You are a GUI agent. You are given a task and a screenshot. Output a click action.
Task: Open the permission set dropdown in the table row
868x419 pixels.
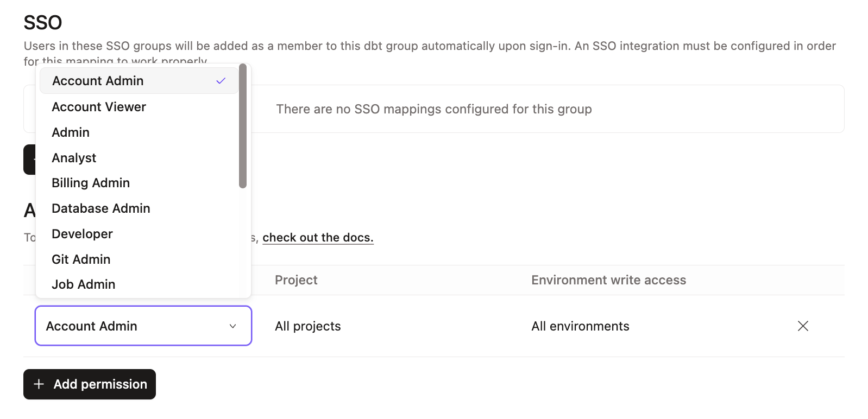click(143, 326)
